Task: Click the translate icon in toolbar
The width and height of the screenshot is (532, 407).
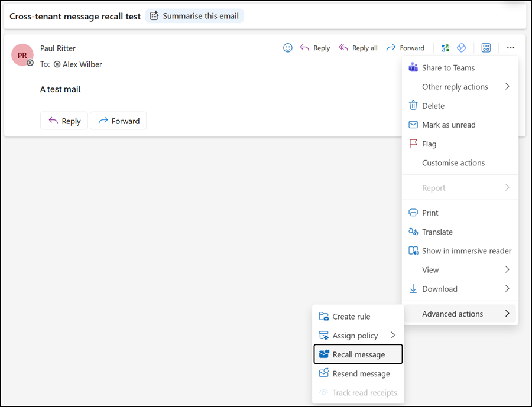Action: (x=446, y=48)
